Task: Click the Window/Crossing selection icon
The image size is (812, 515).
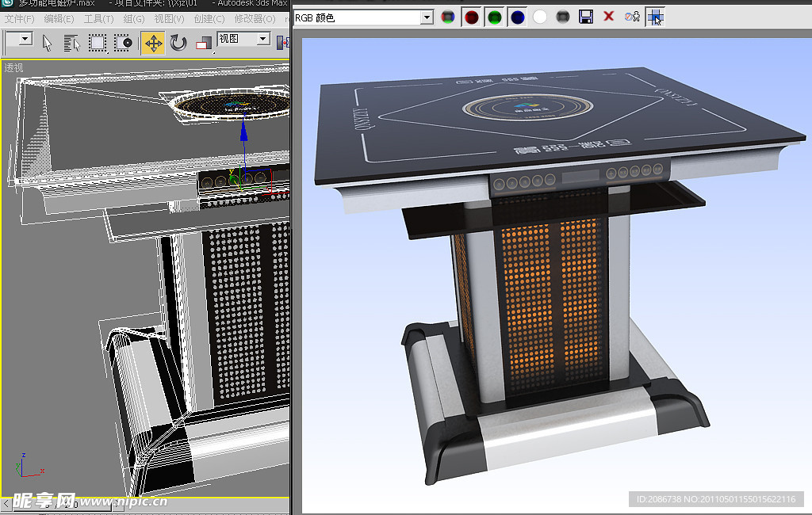Action: coord(123,42)
